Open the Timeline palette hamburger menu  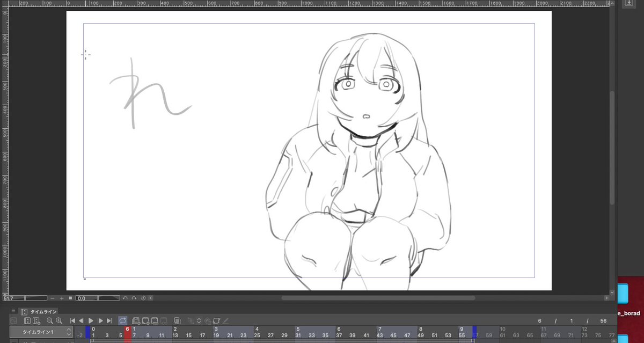coord(13,311)
